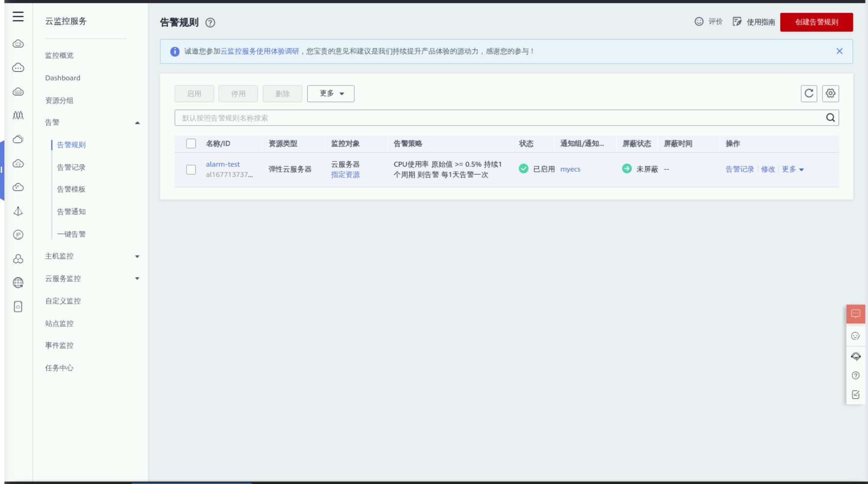Select 告警模板 in sidebar
The width and height of the screenshot is (868, 484).
[x=71, y=189]
